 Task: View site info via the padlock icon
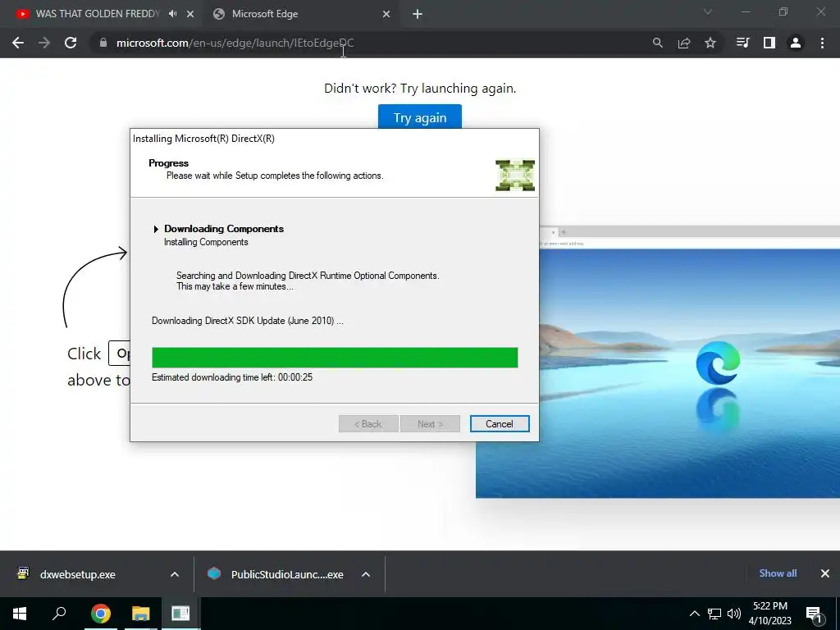(103, 43)
